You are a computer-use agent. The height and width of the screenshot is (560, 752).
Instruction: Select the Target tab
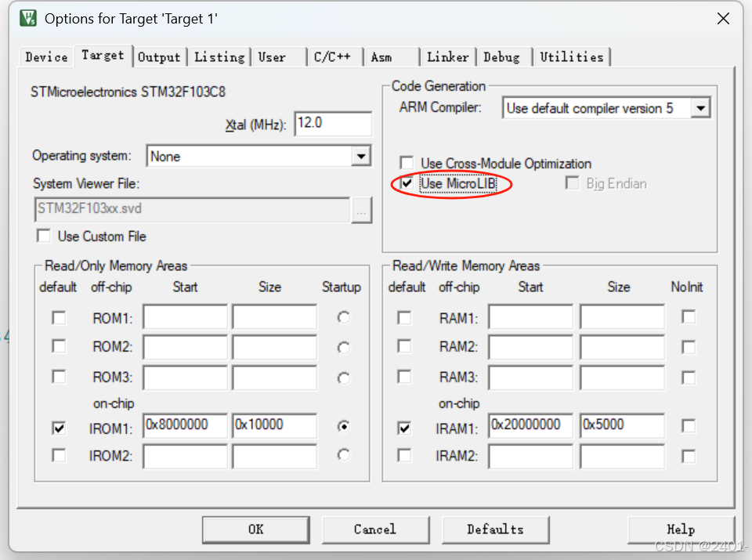(x=103, y=56)
